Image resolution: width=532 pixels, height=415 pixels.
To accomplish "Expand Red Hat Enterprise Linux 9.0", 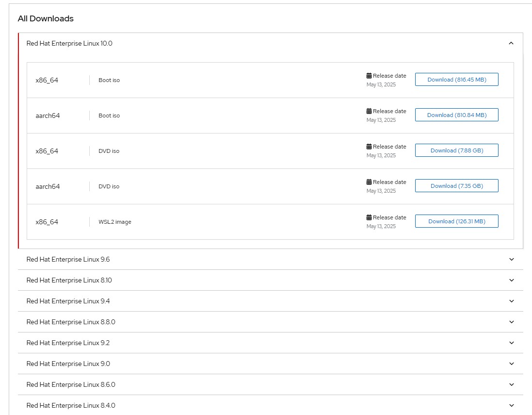I will 271,364.
